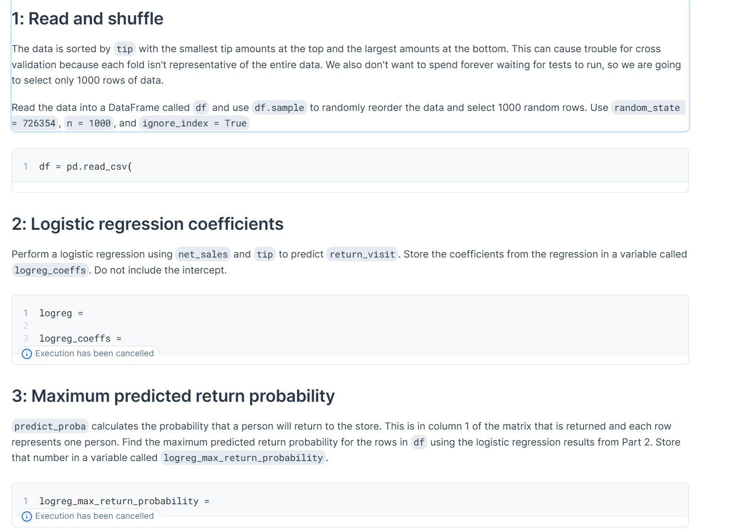Select the ignore_index = True code snippet
756x532 pixels.
tap(194, 123)
